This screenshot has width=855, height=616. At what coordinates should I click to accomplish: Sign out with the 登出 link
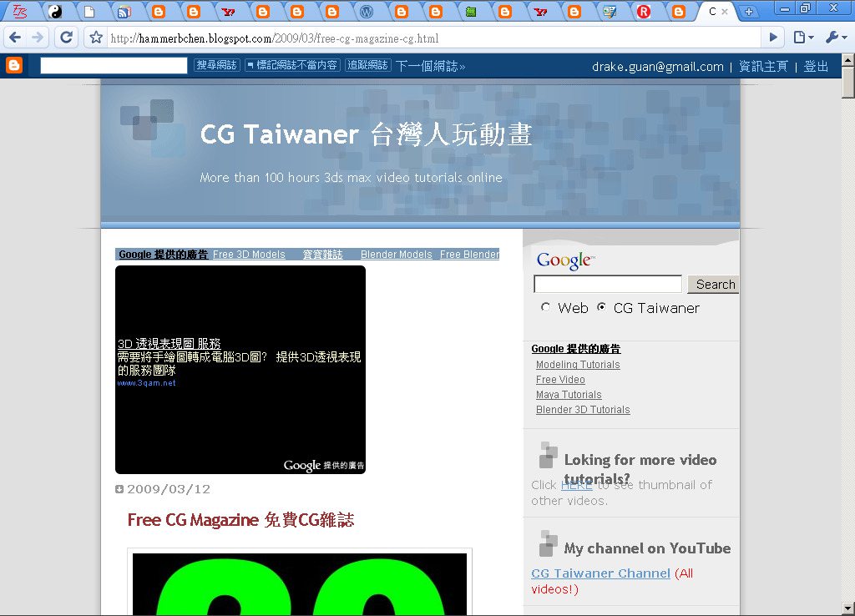[x=816, y=67]
